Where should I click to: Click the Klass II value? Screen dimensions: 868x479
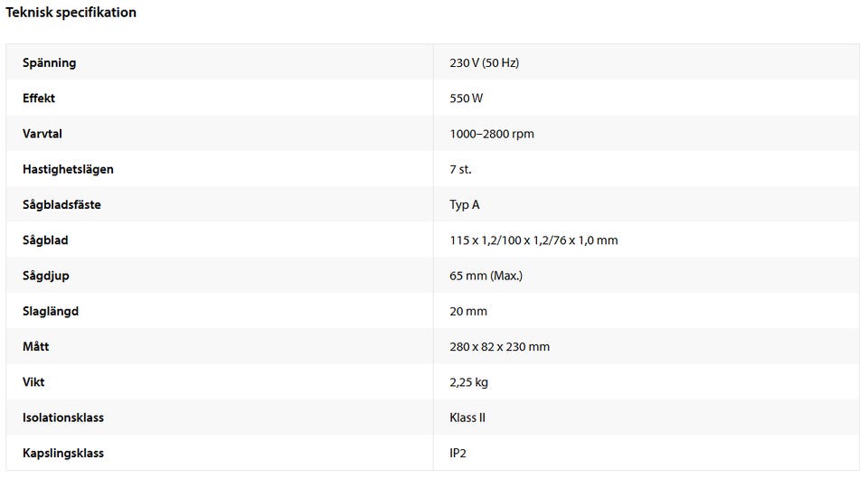[468, 418]
